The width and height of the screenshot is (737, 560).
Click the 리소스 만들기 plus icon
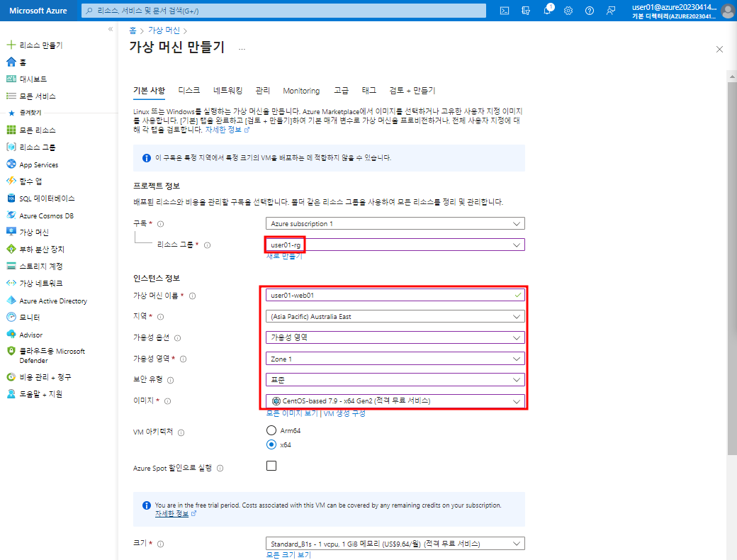click(x=11, y=45)
